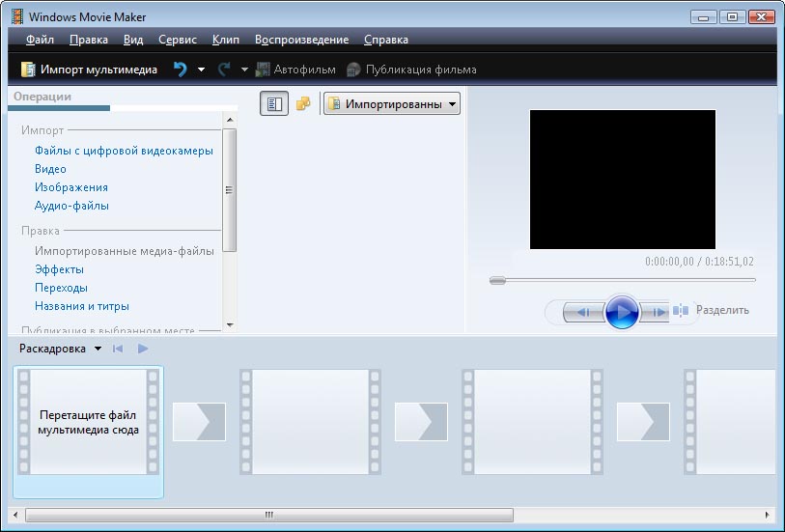
Task: Click tasks pane scroll down arrow
Action: 230,324
